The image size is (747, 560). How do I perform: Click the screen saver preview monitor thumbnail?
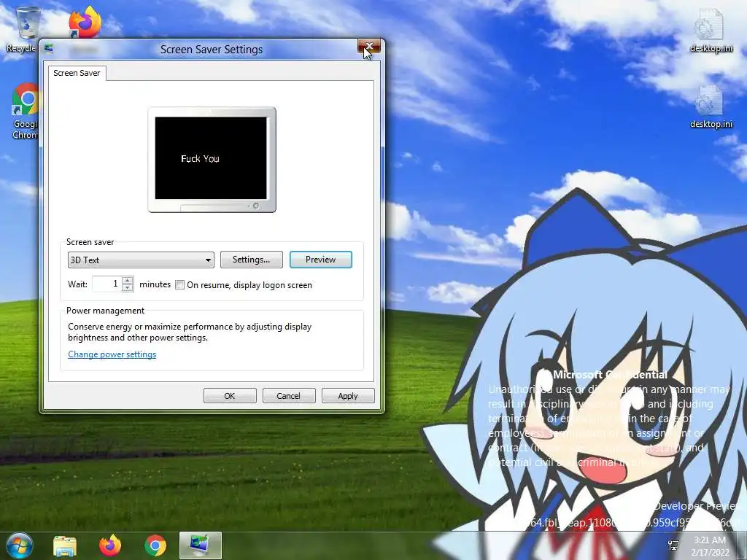click(212, 160)
